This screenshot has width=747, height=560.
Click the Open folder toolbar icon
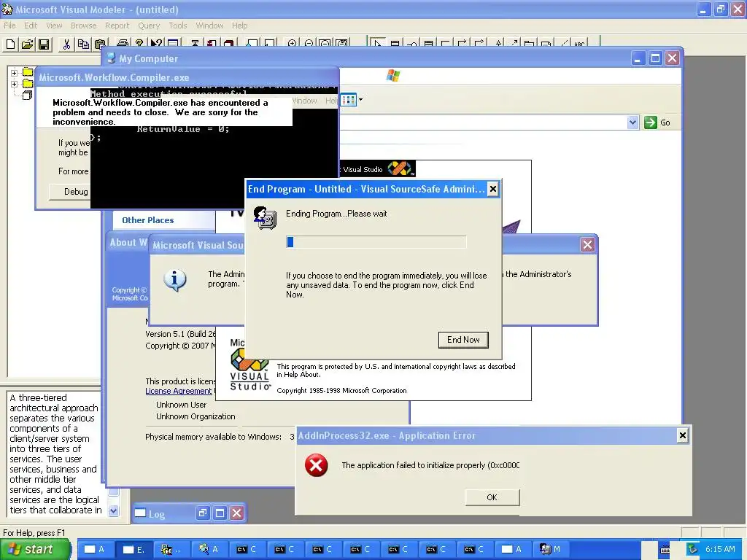(x=27, y=44)
